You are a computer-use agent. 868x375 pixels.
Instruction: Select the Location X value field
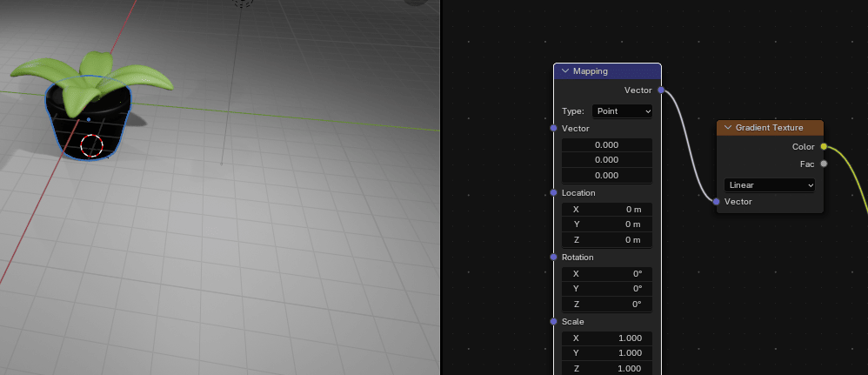[x=607, y=209]
